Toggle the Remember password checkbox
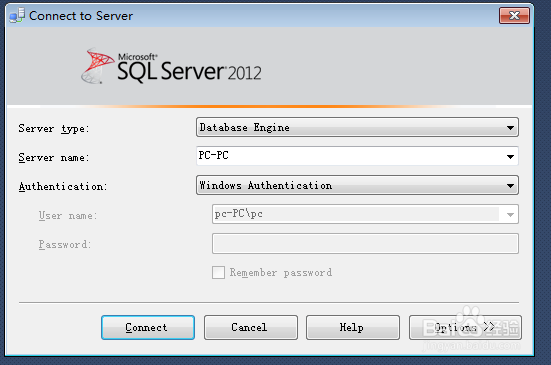 click(x=218, y=272)
